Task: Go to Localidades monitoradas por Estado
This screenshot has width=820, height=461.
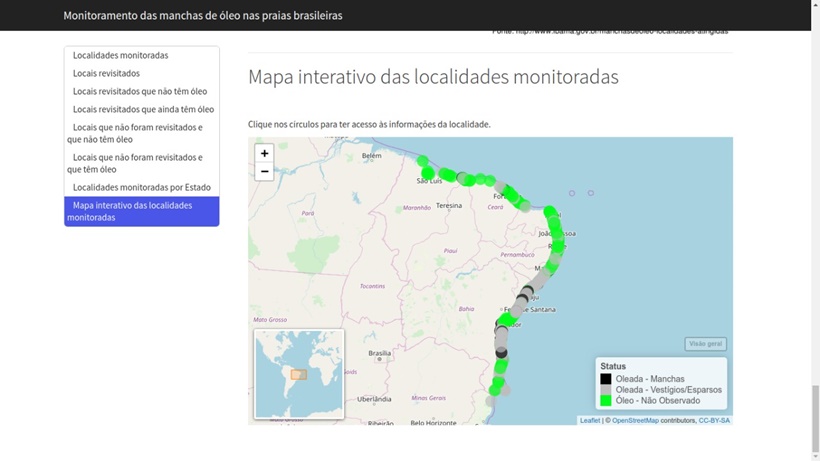Action: (142, 187)
